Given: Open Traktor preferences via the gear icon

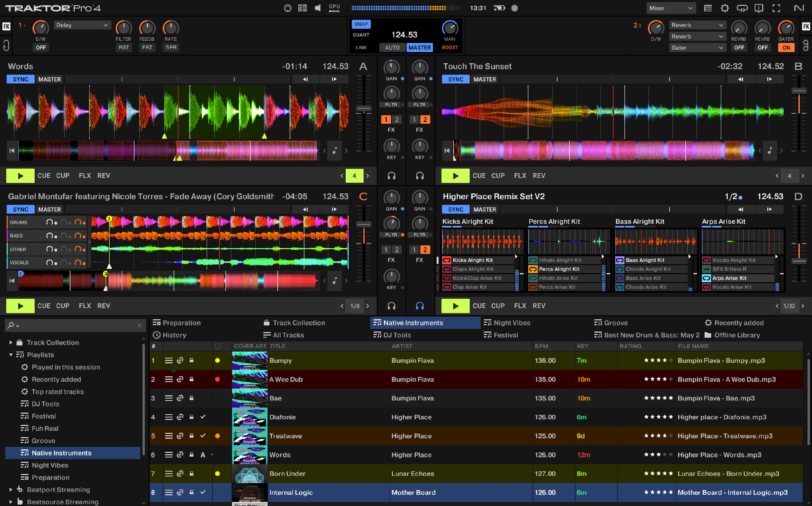Looking at the screenshot, I should tap(725, 8).
